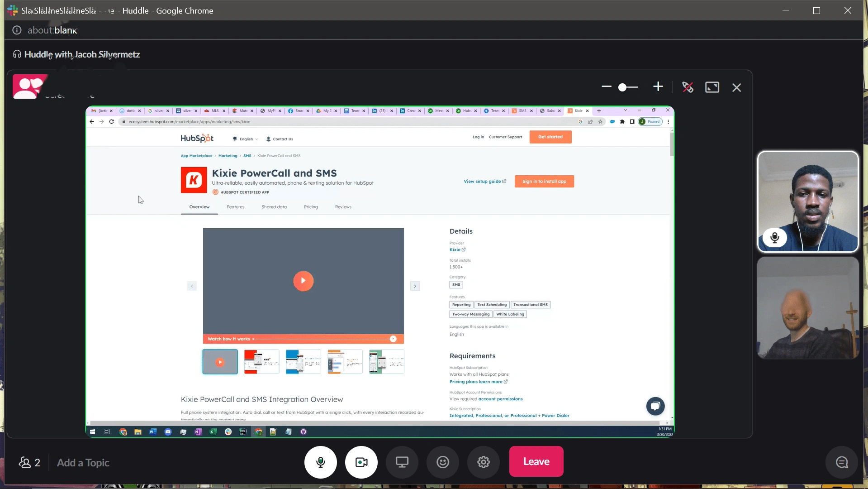Expand the shared screen to full view
Image resolution: width=868 pixels, height=489 pixels.
(x=712, y=87)
